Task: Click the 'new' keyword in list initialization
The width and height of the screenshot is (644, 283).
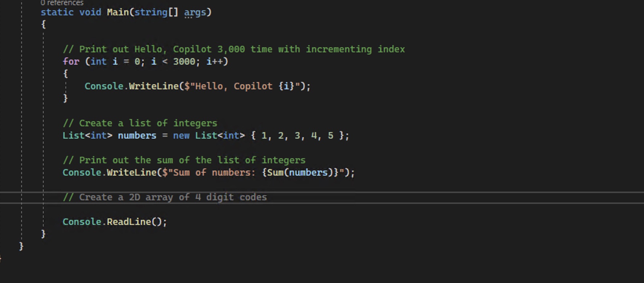Action: [x=181, y=136]
